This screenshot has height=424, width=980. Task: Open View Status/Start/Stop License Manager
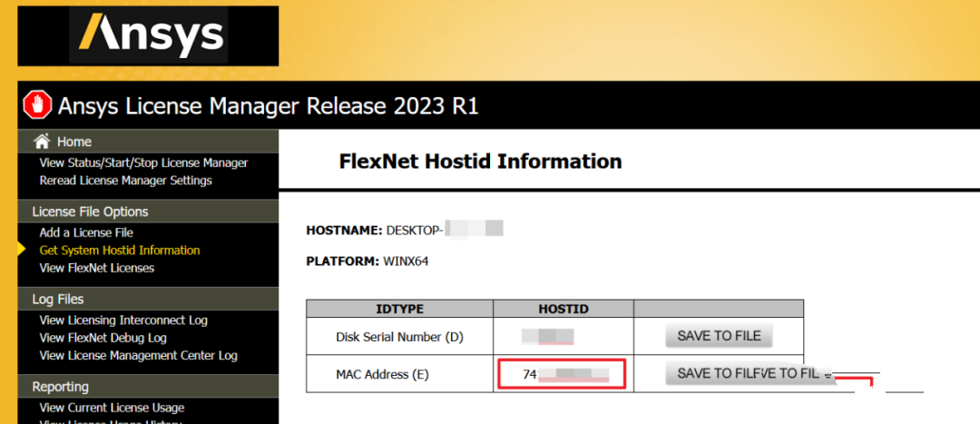143,163
